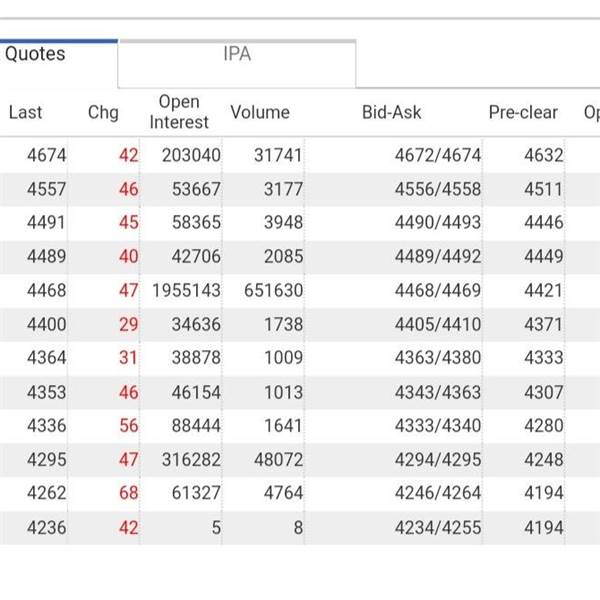Select last price 4674
The width and height of the screenshot is (600, 600).
point(46,155)
